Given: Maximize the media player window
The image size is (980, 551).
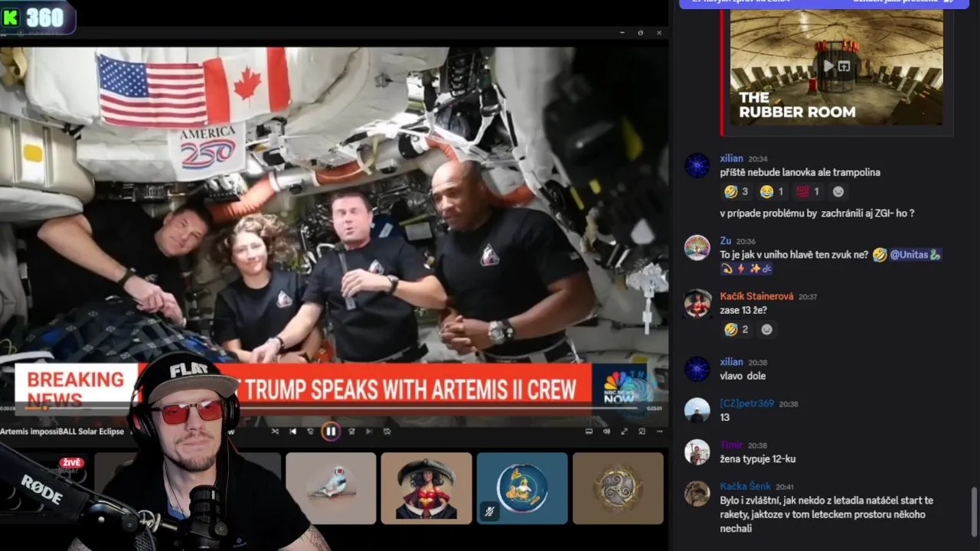Looking at the screenshot, I should pos(640,33).
